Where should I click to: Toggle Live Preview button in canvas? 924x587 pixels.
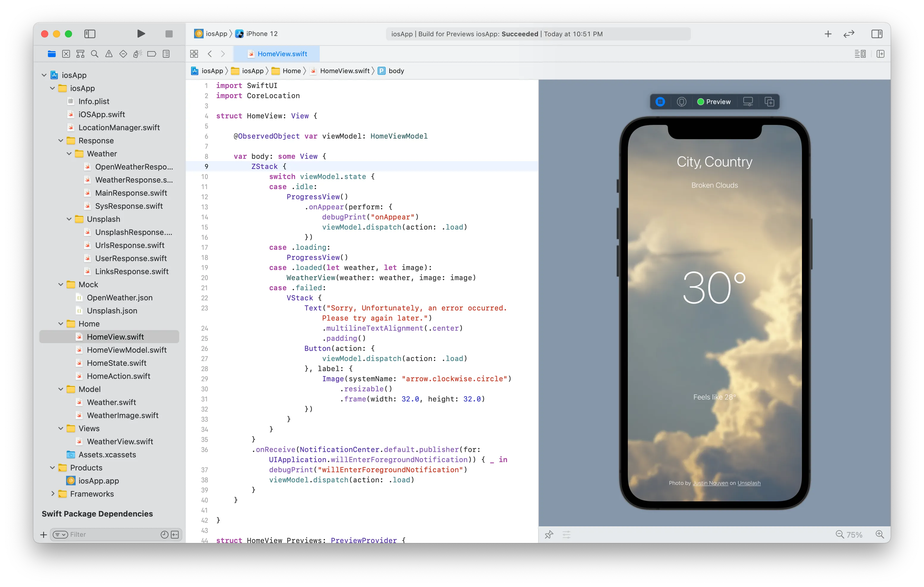tap(660, 102)
